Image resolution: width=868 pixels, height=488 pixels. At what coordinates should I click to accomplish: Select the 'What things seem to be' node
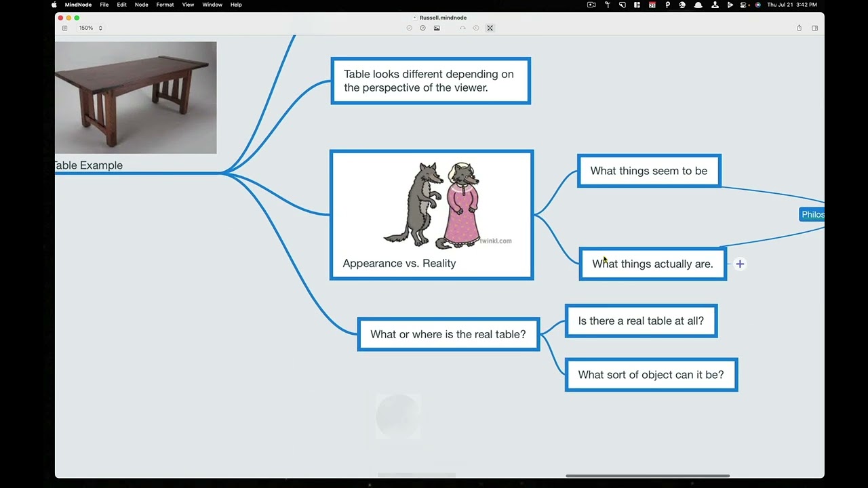point(649,171)
